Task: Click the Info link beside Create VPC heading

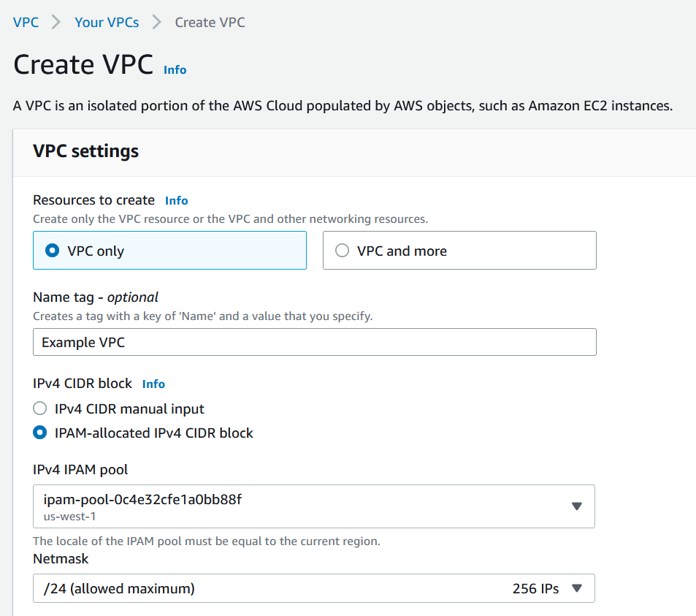Action: pos(175,70)
